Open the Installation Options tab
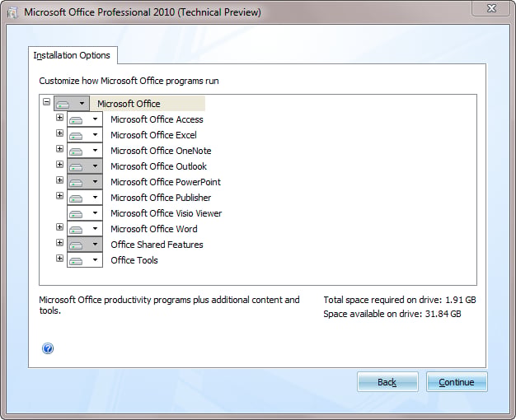 click(73, 55)
